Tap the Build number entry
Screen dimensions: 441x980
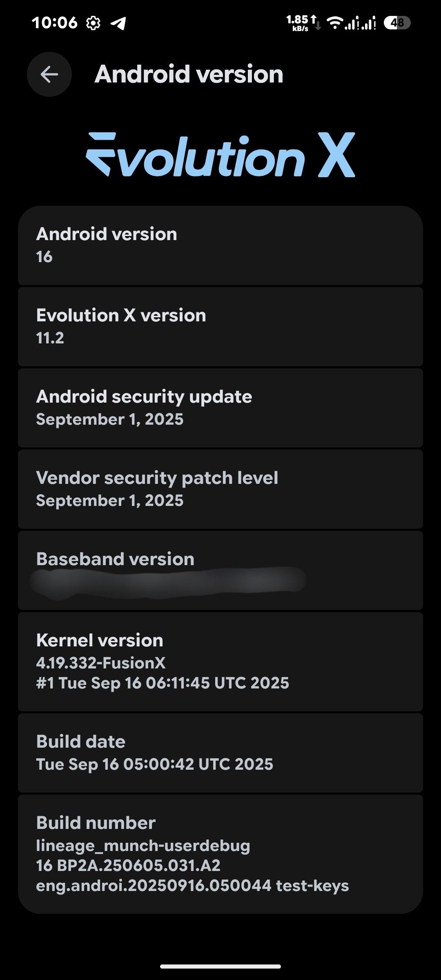(x=220, y=854)
